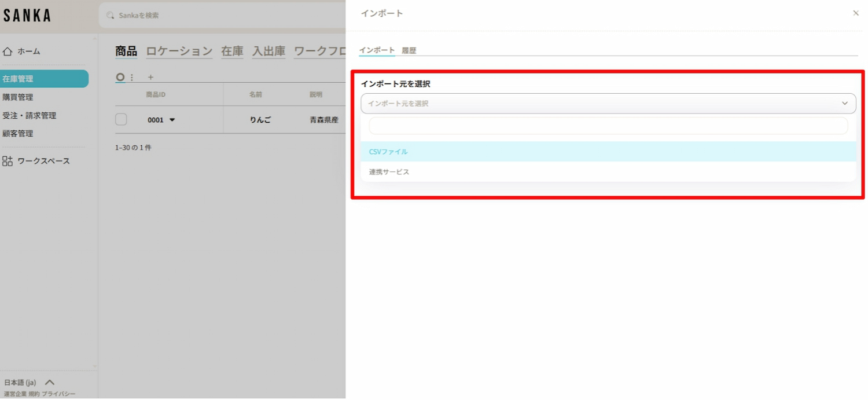
Task: Click the Home house icon in sidebar
Action: pos(8,52)
